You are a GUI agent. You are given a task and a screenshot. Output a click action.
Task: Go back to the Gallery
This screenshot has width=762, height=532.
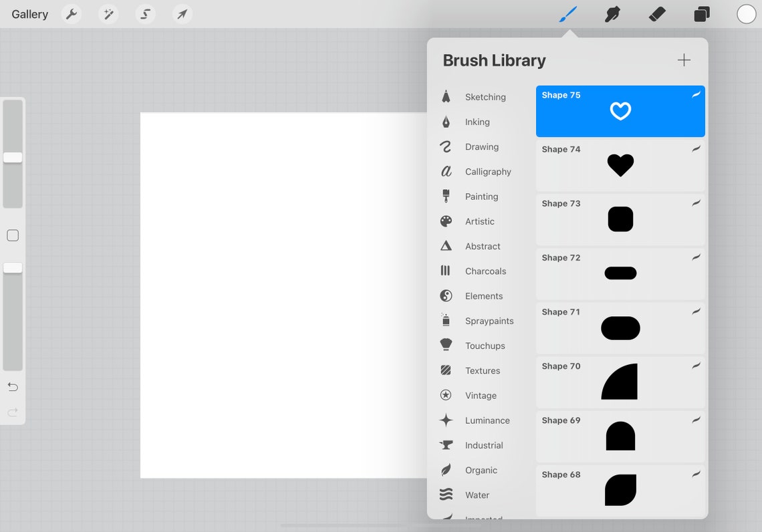[29, 13]
